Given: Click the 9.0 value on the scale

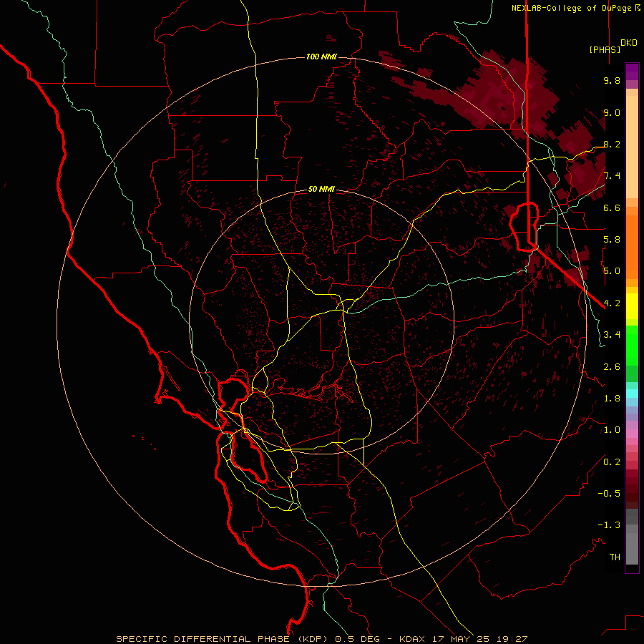Looking at the screenshot, I should [612, 112].
